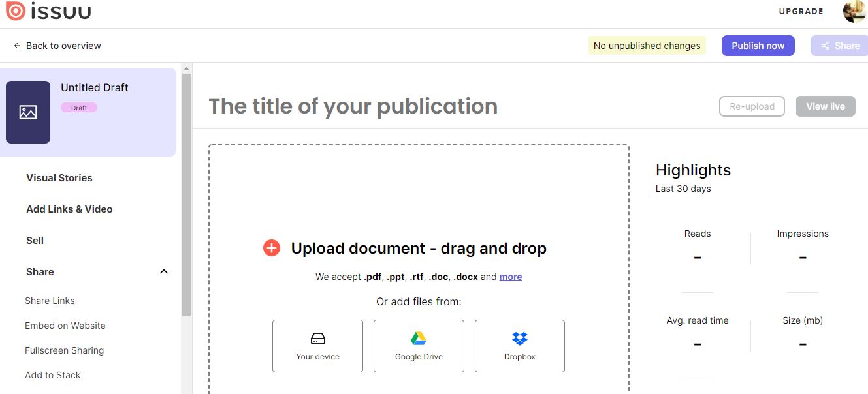Choose Embed on Website
868x394 pixels.
65,326
